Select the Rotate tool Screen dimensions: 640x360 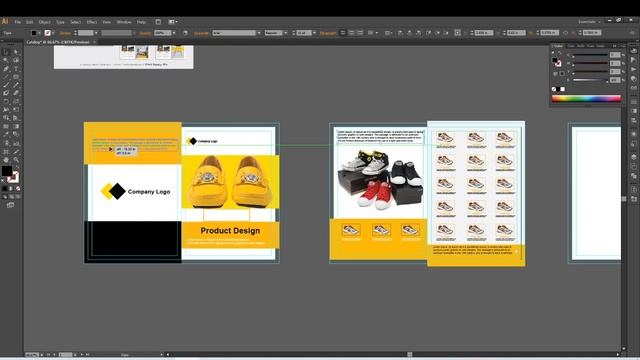coord(6,102)
